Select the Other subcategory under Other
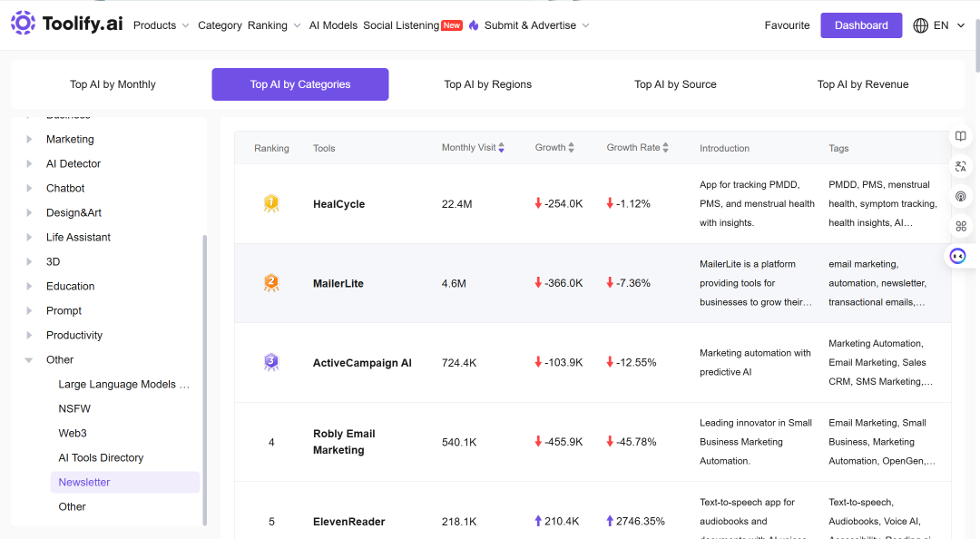 [72, 507]
